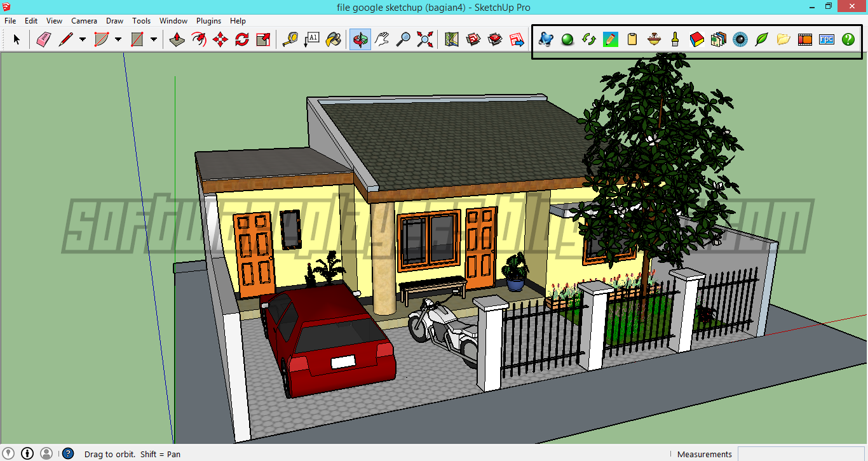The height and width of the screenshot is (461, 868).
Task: Click the green refresh arrows icon
Action: 589,39
